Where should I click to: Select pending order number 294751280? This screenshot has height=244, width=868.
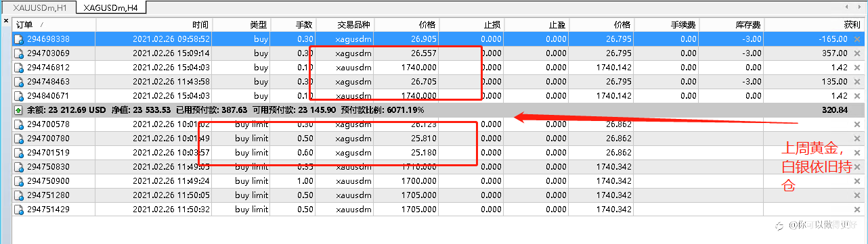[x=47, y=195]
